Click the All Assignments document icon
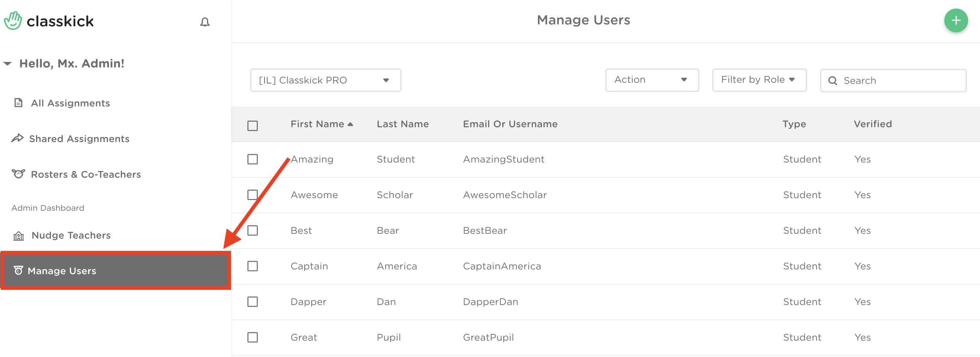Viewport: 980px width, 357px height. coord(18,103)
